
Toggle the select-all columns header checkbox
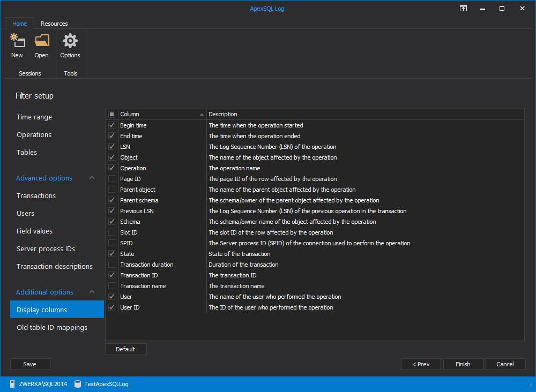point(112,114)
